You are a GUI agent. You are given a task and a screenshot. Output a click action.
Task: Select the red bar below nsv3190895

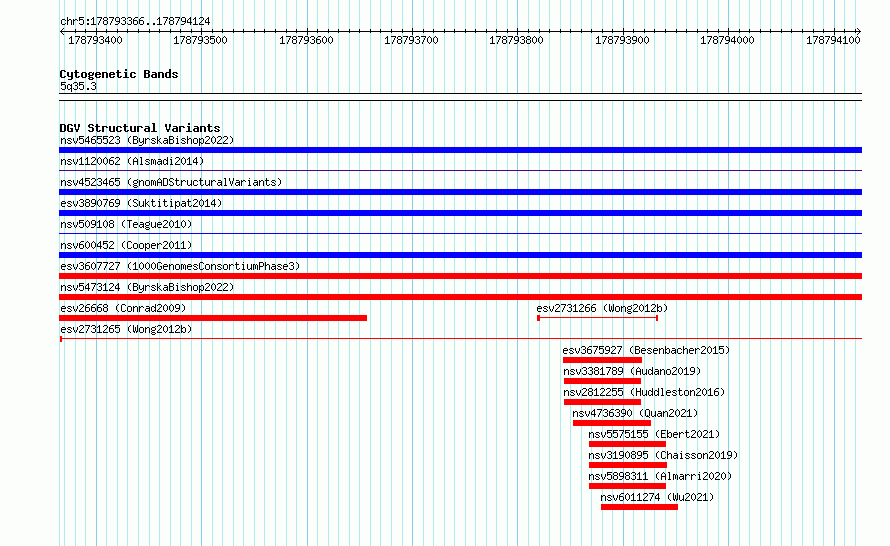[628, 465]
